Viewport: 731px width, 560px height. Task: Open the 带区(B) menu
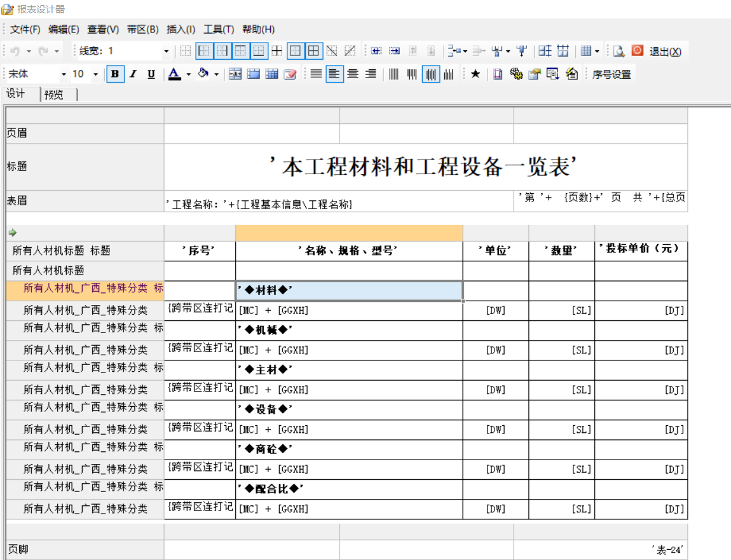coord(142,29)
